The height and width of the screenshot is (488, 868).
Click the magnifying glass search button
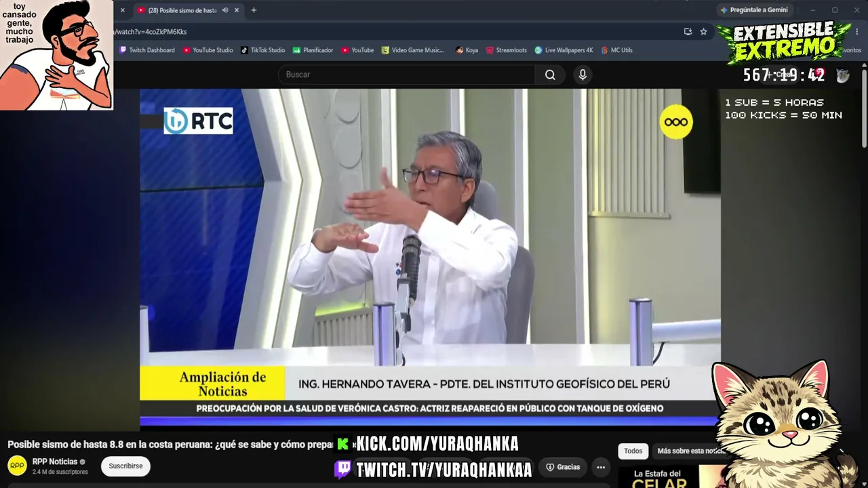click(551, 75)
